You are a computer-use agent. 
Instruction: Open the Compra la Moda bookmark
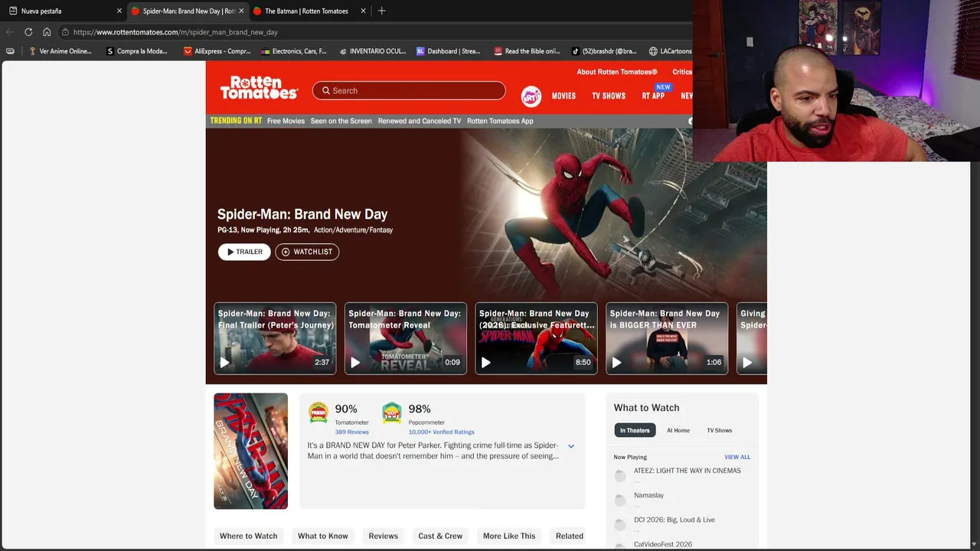[137, 51]
